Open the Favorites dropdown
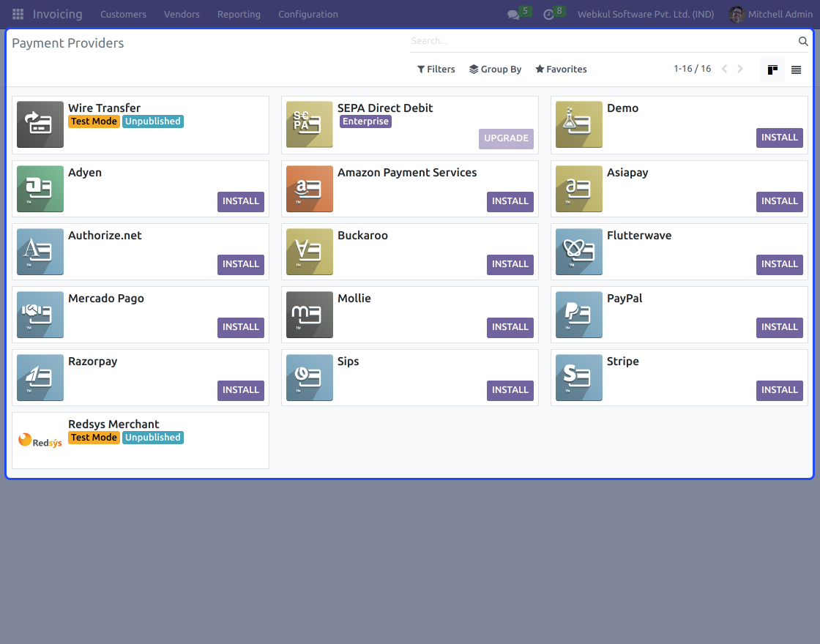Image resolution: width=820 pixels, height=644 pixels. [561, 69]
